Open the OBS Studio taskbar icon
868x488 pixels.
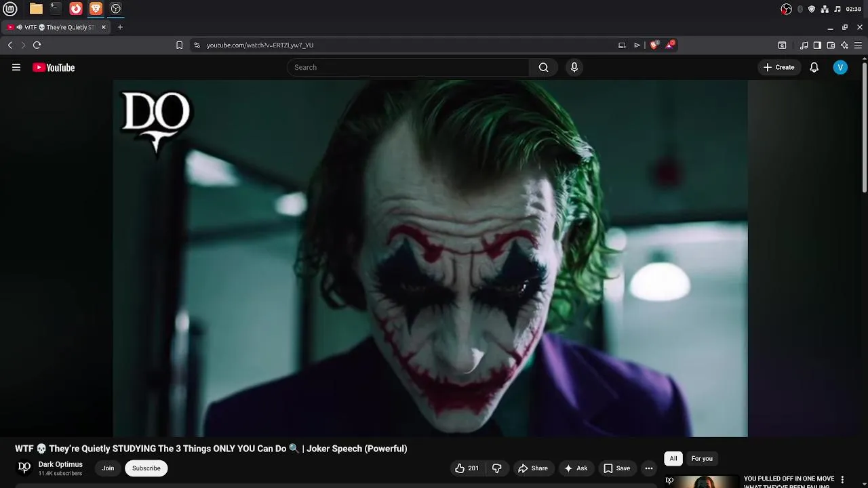coord(116,9)
